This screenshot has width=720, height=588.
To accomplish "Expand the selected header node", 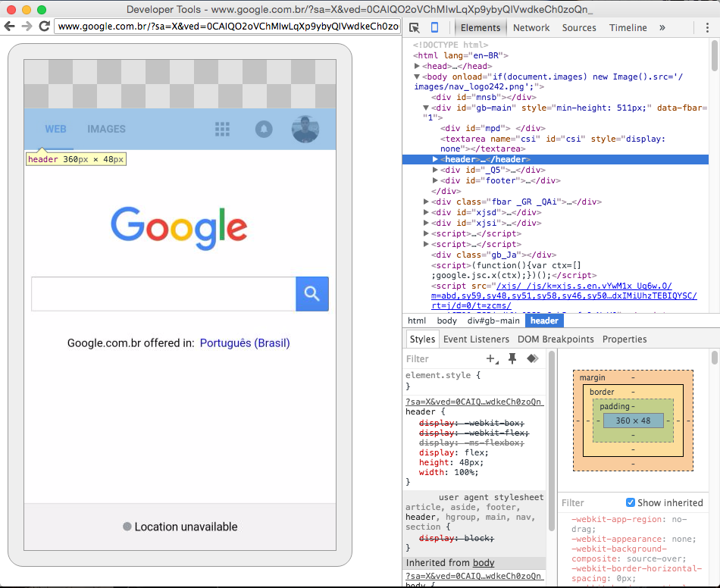I will point(435,159).
